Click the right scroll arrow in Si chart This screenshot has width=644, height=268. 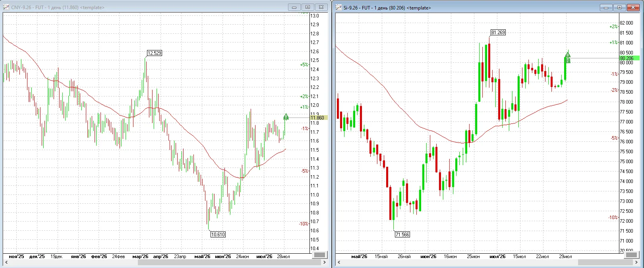(x=637, y=262)
